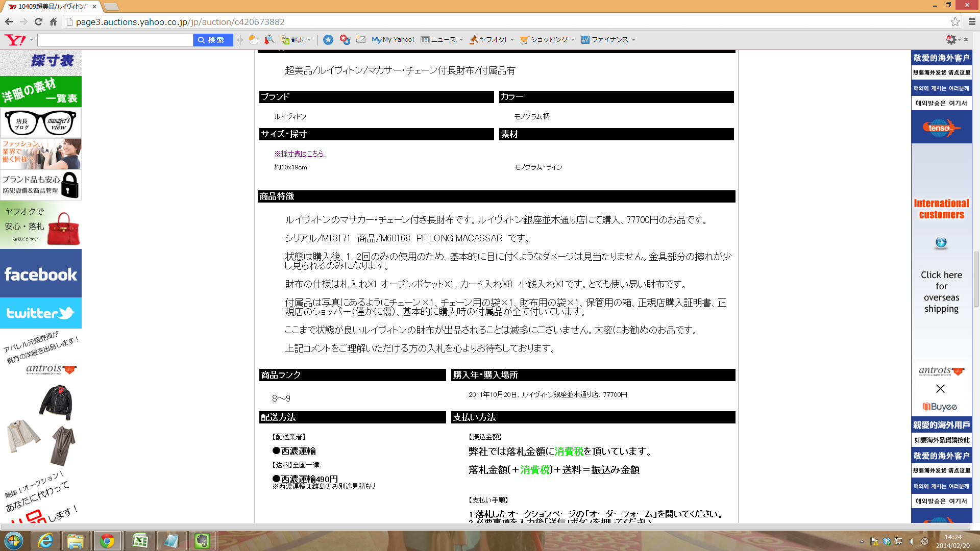Click the International customers text
Viewport: 980px width, 551px height.
pyautogui.click(x=941, y=209)
